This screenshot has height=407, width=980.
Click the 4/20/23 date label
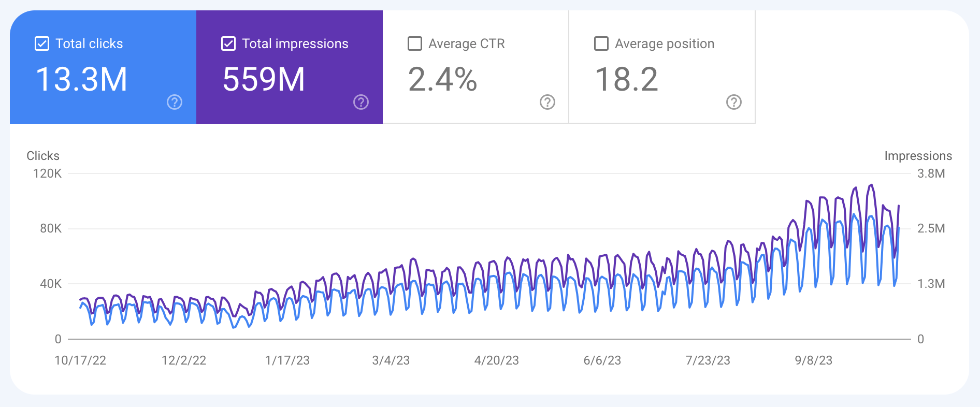click(x=497, y=360)
